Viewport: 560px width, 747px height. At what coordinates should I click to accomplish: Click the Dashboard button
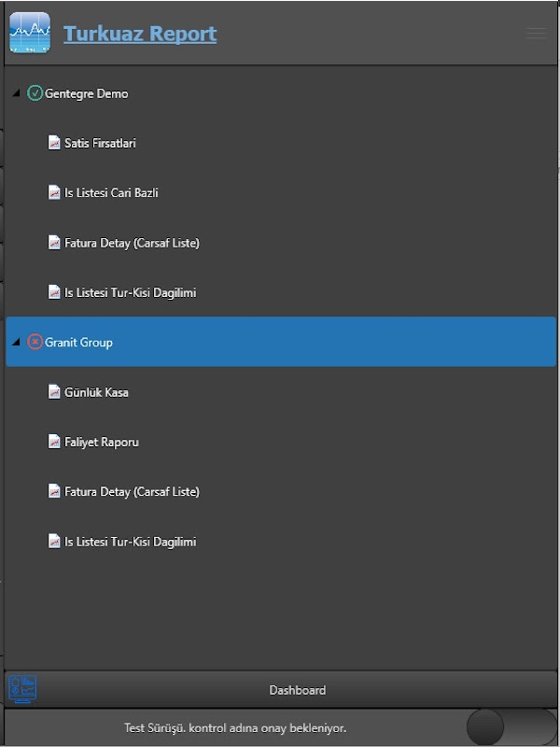(297, 690)
